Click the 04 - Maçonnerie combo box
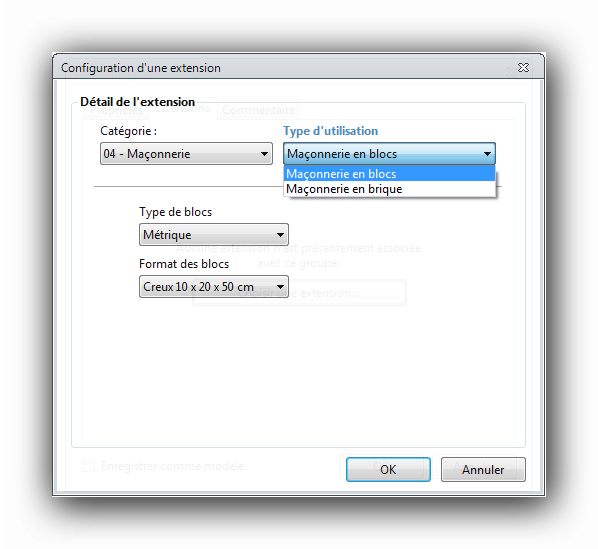 186,154
